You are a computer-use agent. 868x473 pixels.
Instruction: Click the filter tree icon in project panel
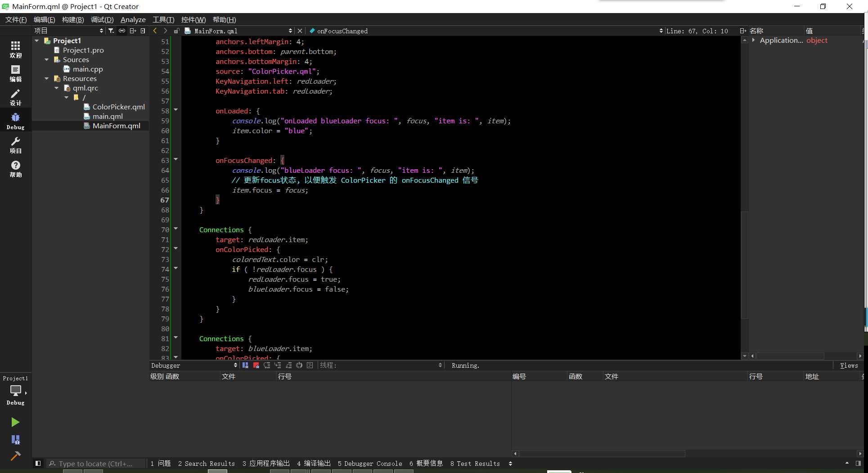pos(111,31)
